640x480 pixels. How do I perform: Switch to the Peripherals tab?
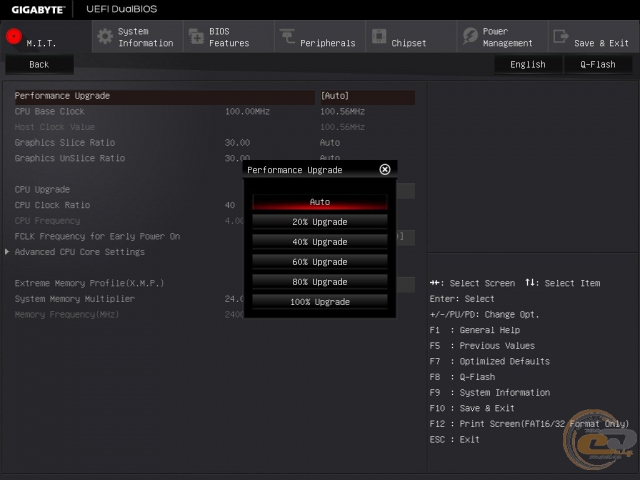click(x=327, y=43)
